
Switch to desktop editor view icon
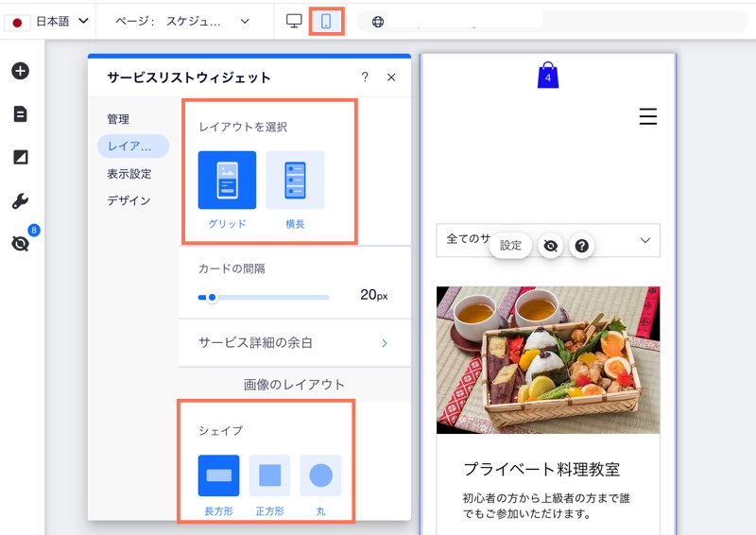coord(294,21)
